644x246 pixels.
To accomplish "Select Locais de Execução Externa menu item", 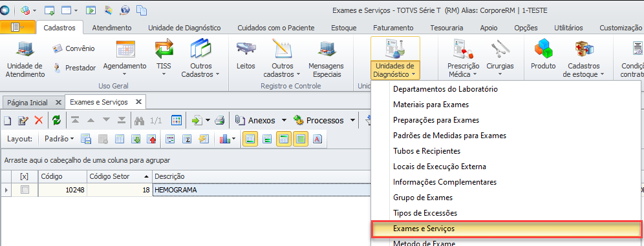I will point(440,167).
